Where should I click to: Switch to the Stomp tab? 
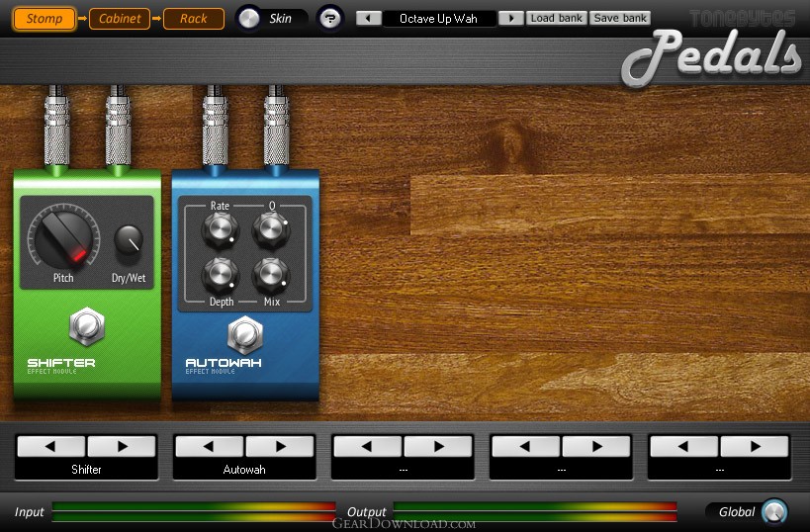point(44,19)
